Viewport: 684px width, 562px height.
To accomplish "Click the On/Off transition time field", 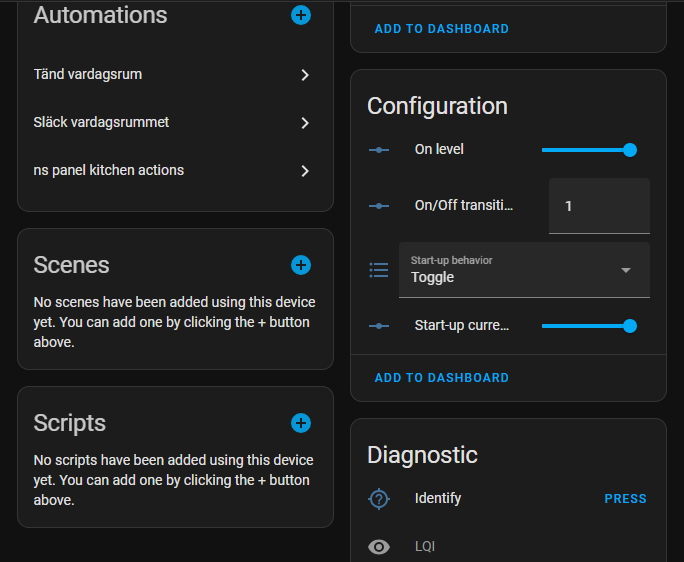I will point(599,206).
